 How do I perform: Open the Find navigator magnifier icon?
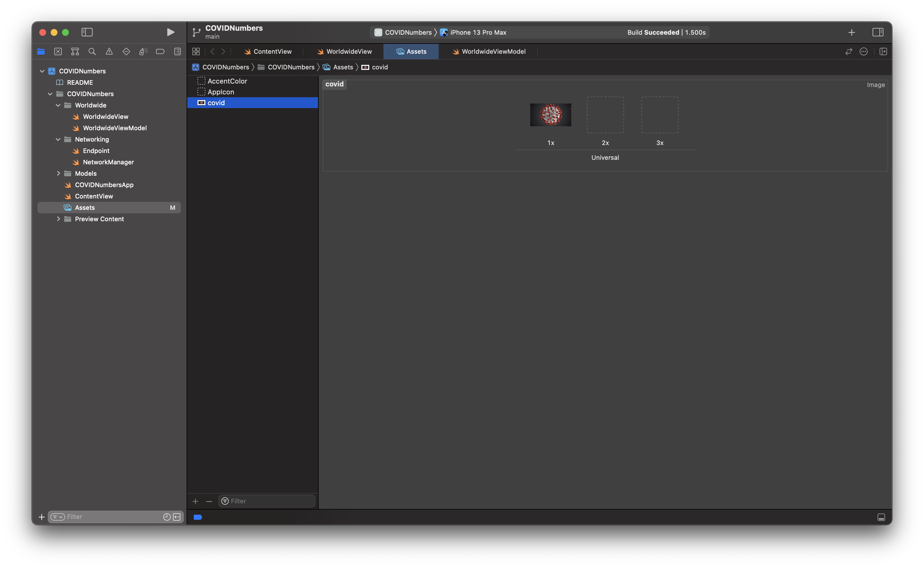[92, 51]
